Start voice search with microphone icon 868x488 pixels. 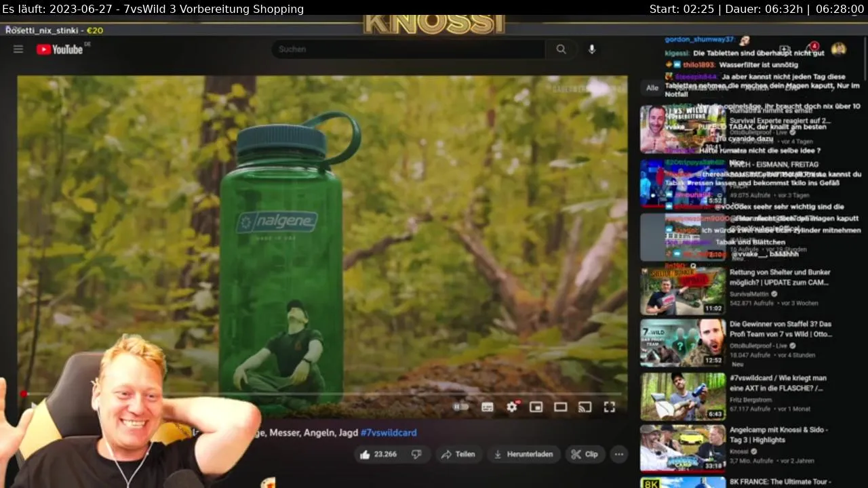point(592,49)
